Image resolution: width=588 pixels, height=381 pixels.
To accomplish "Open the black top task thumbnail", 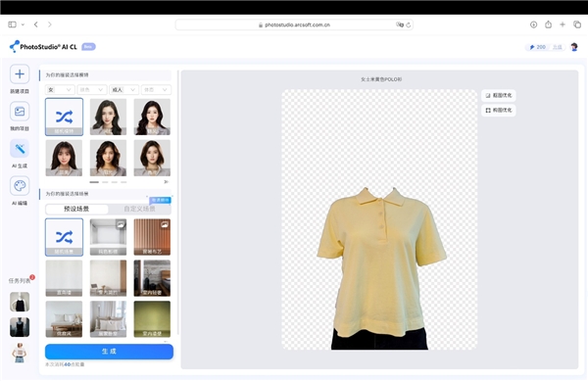I will (x=20, y=302).
